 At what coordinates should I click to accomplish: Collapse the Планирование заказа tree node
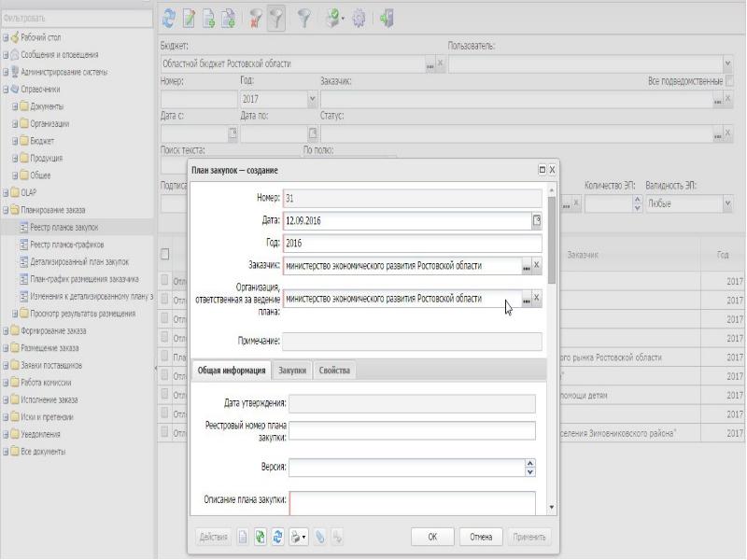pyautogui.click(x=6, y=210)
